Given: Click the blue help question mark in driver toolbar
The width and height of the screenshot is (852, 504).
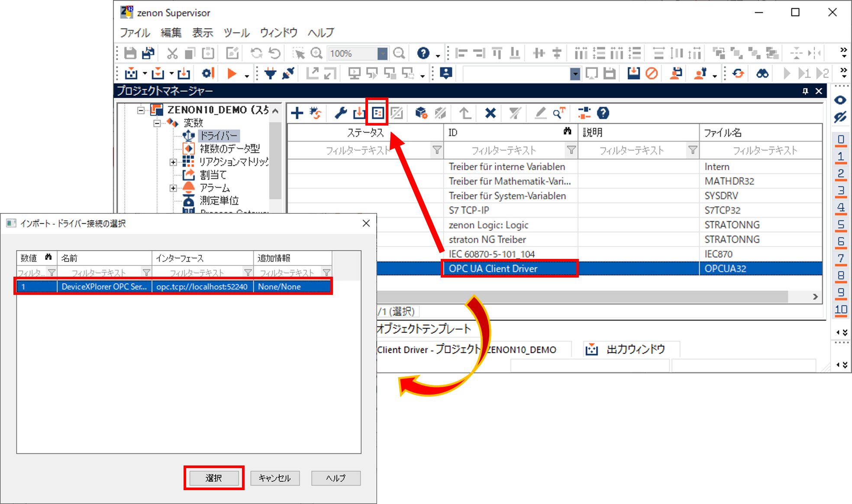Looking at the screenshot, I should pos(603,113).
